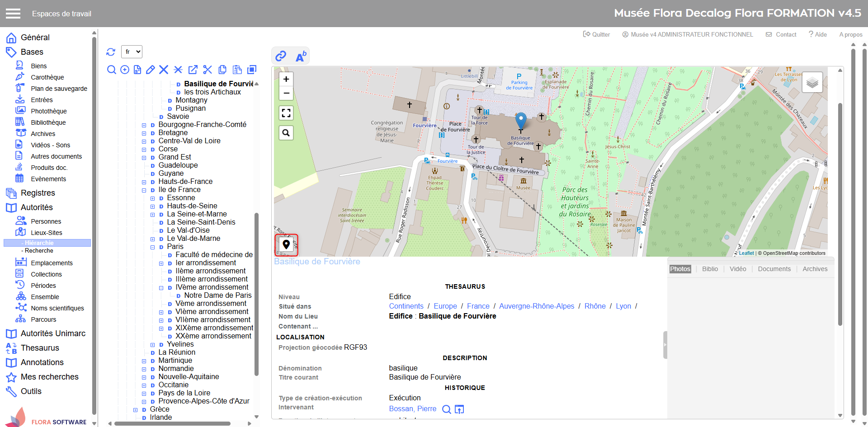Zoom in on the map
Screen dimensions: 868x427
pyautogui.click(x=286, y=79)
